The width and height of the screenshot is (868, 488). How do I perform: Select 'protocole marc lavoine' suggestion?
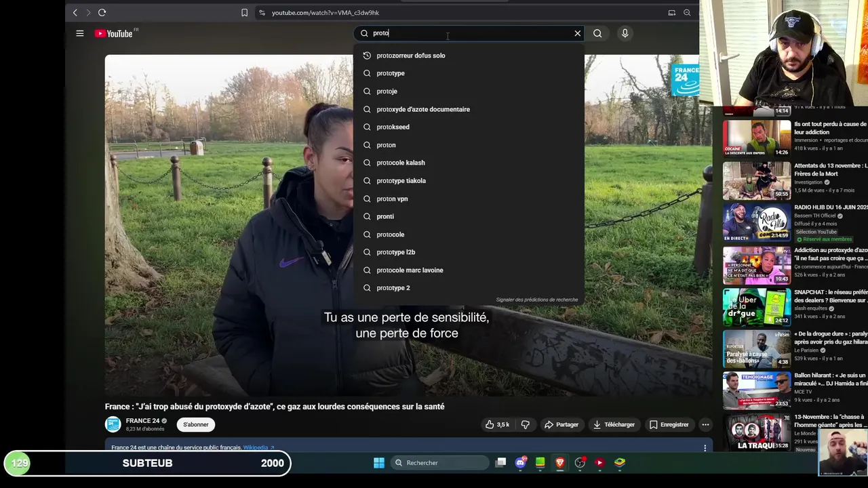pos(469,270)
